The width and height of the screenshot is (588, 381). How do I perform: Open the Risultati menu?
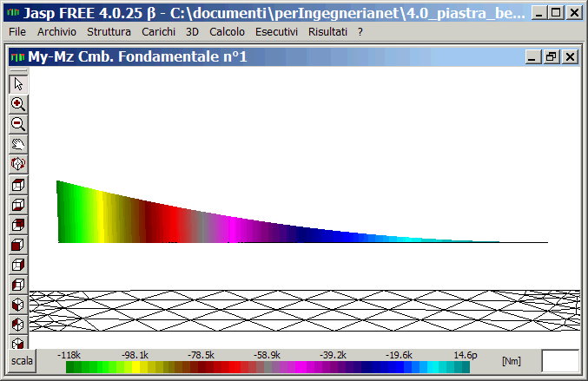click(x=327, y=32)
